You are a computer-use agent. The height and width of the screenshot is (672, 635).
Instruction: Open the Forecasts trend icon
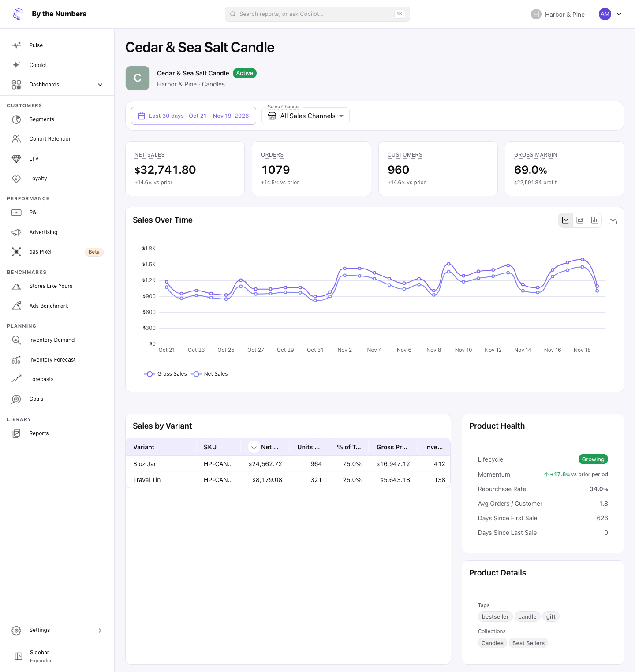point(16,379)
